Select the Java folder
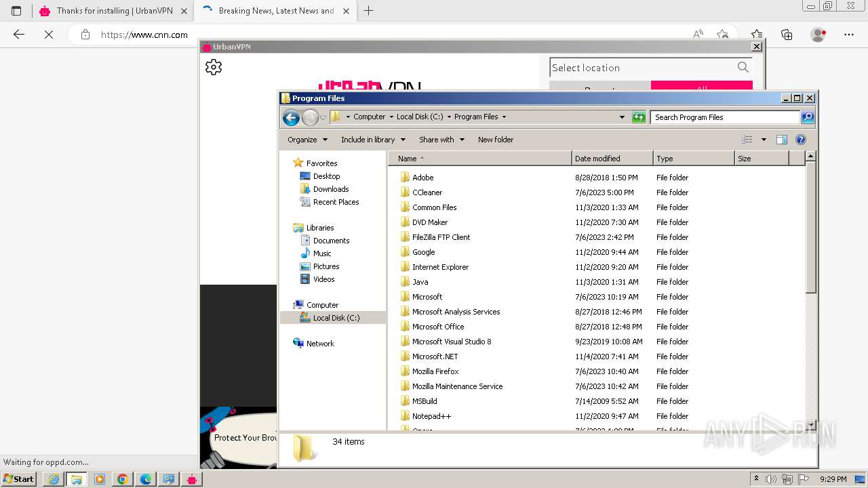This screenshot has height=488, width=868. [420, 282]
